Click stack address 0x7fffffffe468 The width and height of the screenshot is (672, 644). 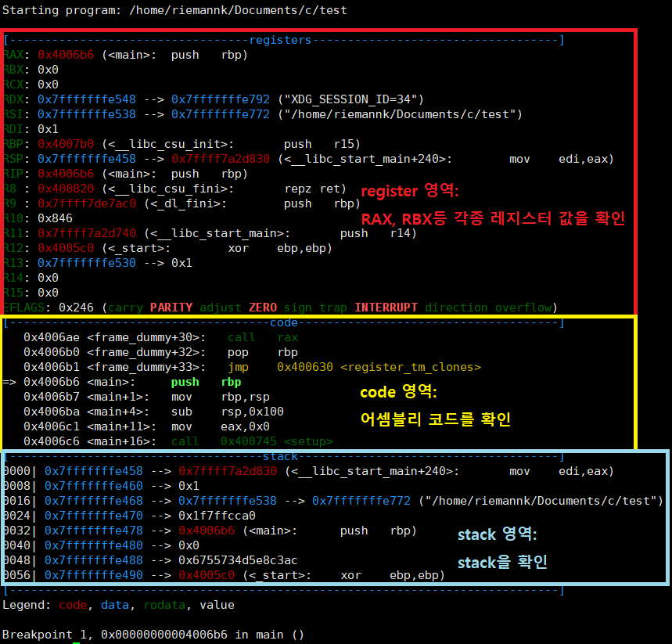93,501
